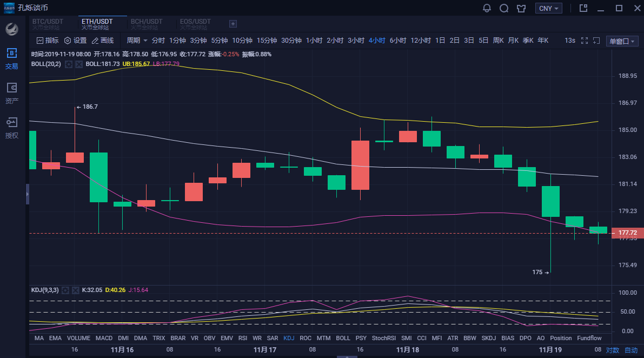Viewport: 644px width, 358px height.
Task: Open the 资产 assets section in sidebar
Action: point(11,94)
